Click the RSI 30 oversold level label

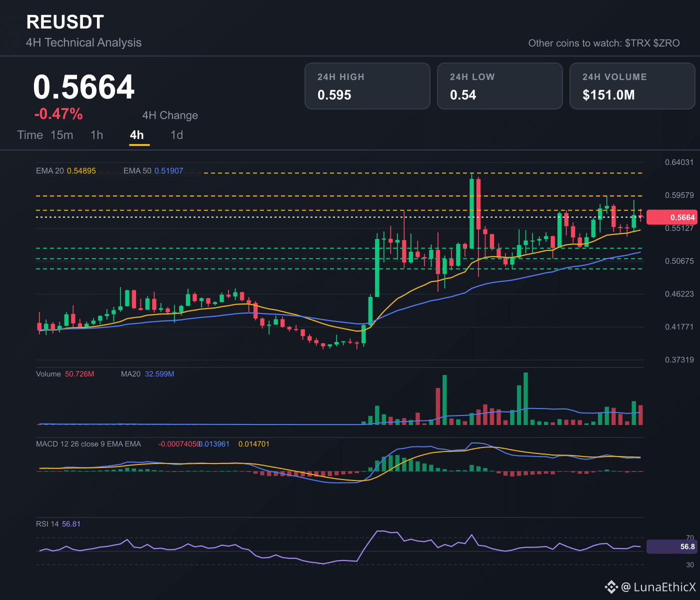click(690, 565)
